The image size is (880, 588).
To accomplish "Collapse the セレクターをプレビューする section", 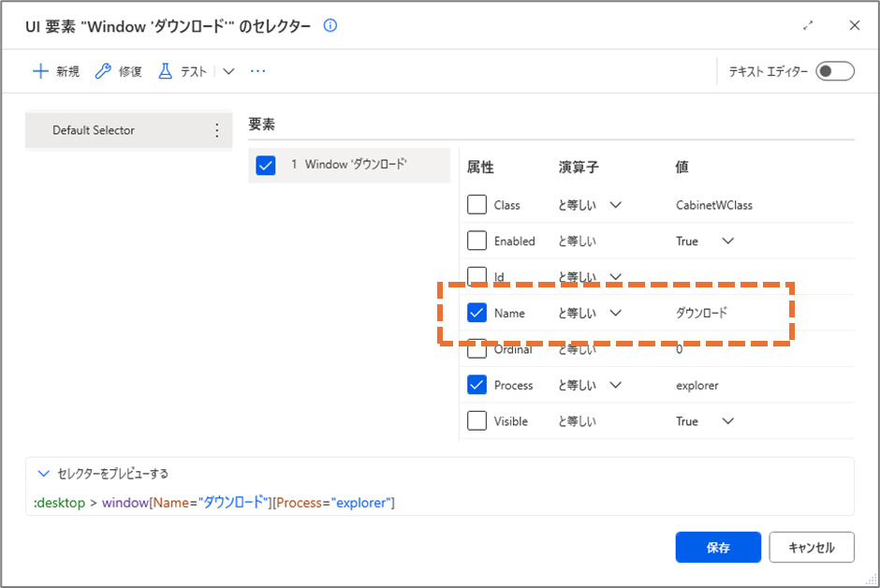I will (x=43, y=474).
